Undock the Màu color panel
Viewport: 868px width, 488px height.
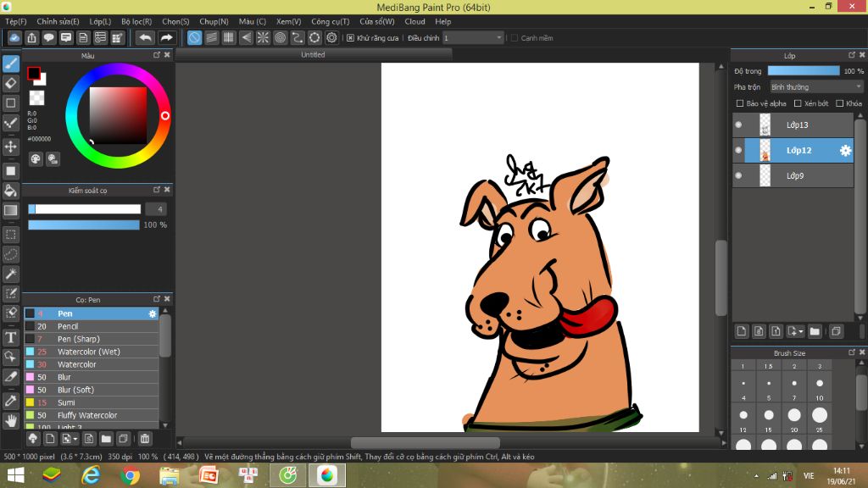(x=157, y=55)
